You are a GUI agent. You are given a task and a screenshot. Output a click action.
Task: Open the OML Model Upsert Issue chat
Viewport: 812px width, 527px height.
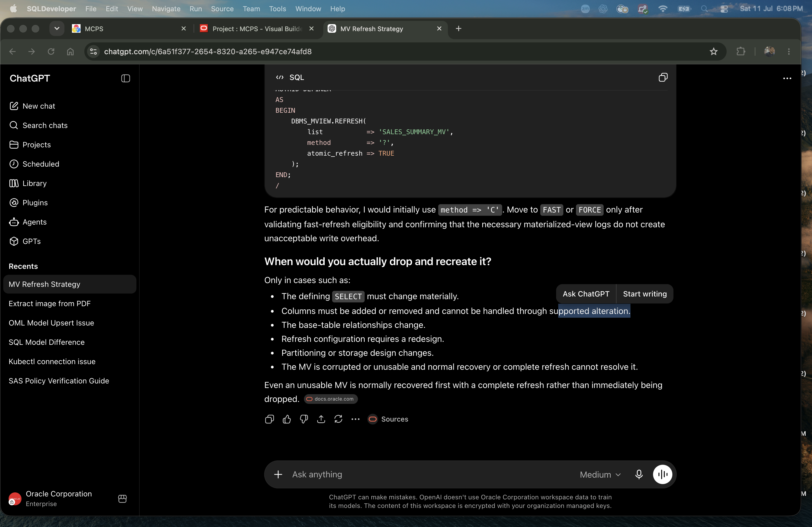pos(70,323)
